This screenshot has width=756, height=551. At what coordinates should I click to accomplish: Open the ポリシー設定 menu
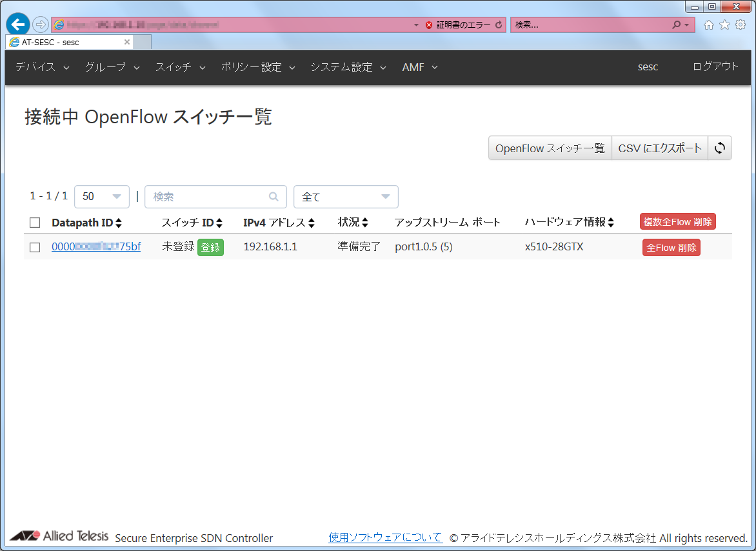pos(258,68)
